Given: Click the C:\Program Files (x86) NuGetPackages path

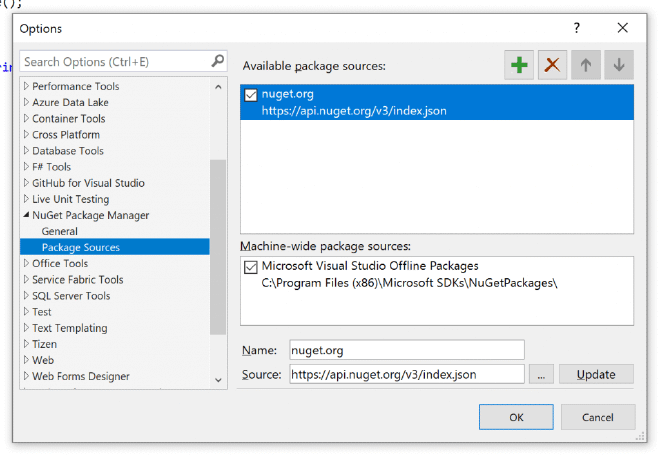Looking at the screenshot, I should pyautogui.click(x=409, y=283).
